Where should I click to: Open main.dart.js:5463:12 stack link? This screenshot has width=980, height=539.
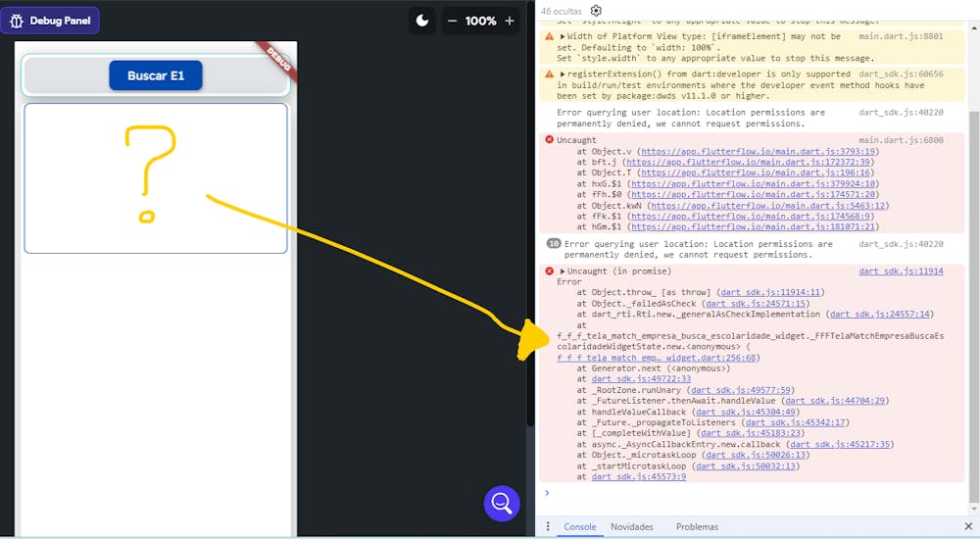tap(768, 206)
